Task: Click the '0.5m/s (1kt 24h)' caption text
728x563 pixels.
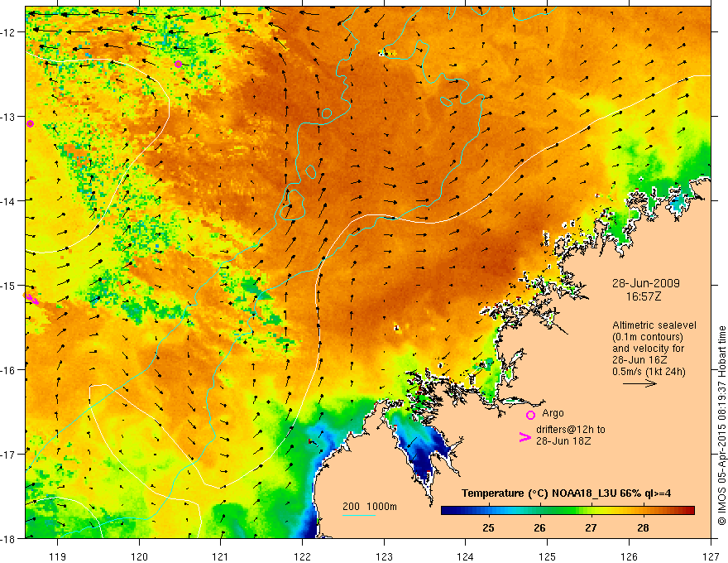Action: [649, 372]
